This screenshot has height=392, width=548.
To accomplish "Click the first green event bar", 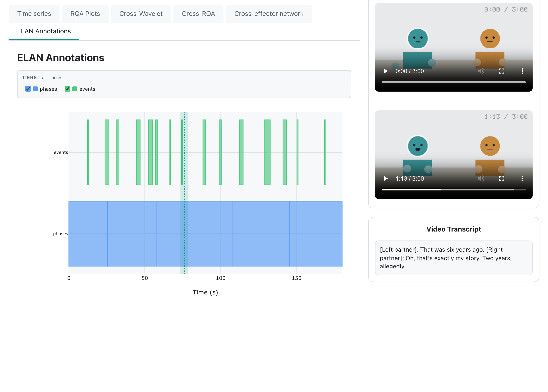I will point(88,152).
